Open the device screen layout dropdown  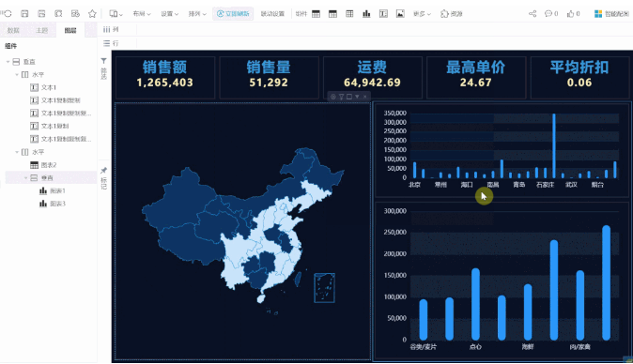coord(116,14)
